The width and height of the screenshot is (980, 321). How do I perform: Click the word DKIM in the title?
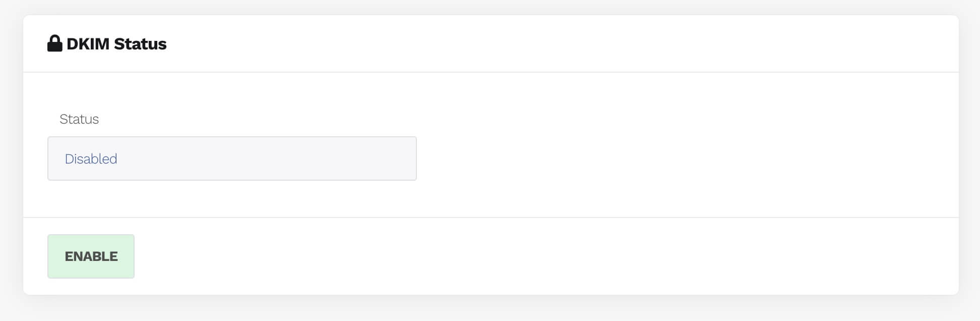click(x=88, y=44)
